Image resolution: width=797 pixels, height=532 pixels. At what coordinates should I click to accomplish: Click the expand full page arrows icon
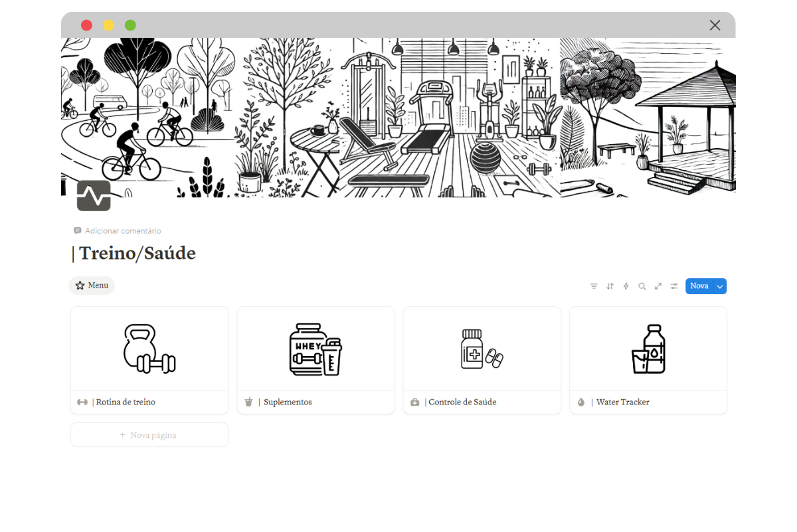click(x=658, y=286)
